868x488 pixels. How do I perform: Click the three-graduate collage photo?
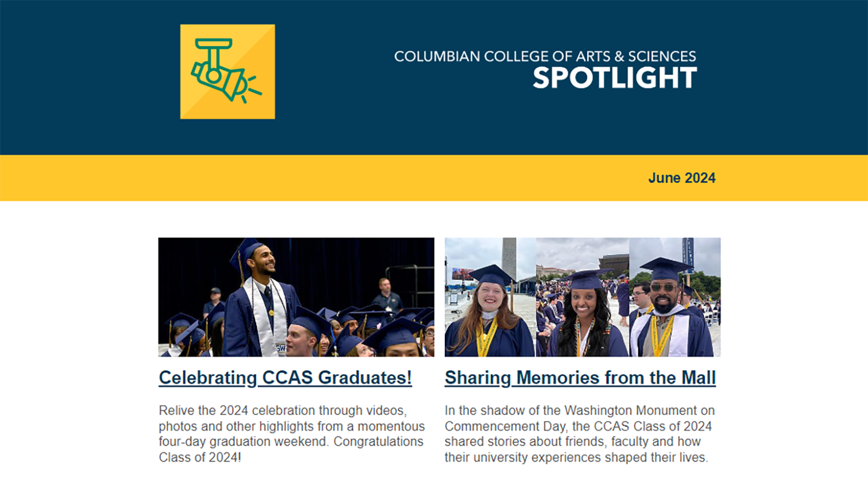pos(582,297)
